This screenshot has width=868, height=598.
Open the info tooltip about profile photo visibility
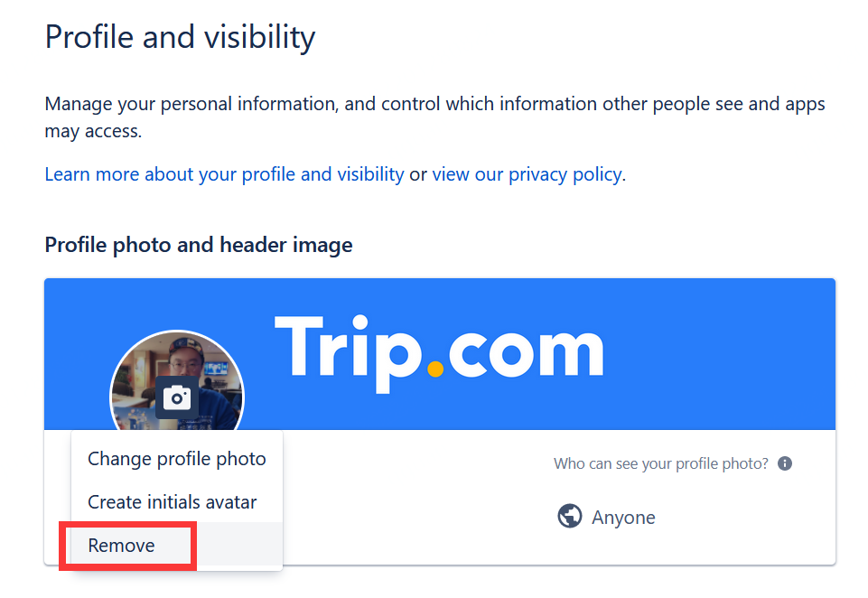tap(785, 463)
